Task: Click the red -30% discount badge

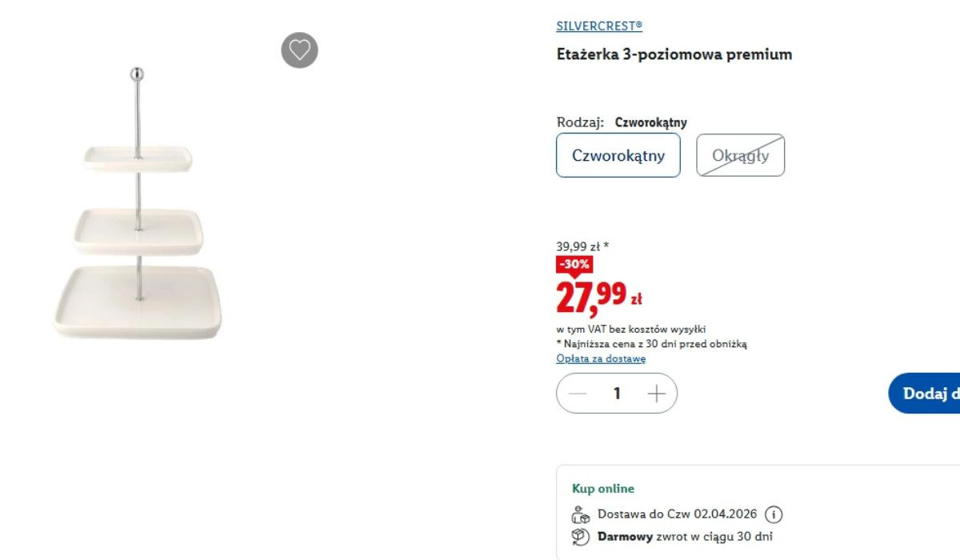Action: 574,264
